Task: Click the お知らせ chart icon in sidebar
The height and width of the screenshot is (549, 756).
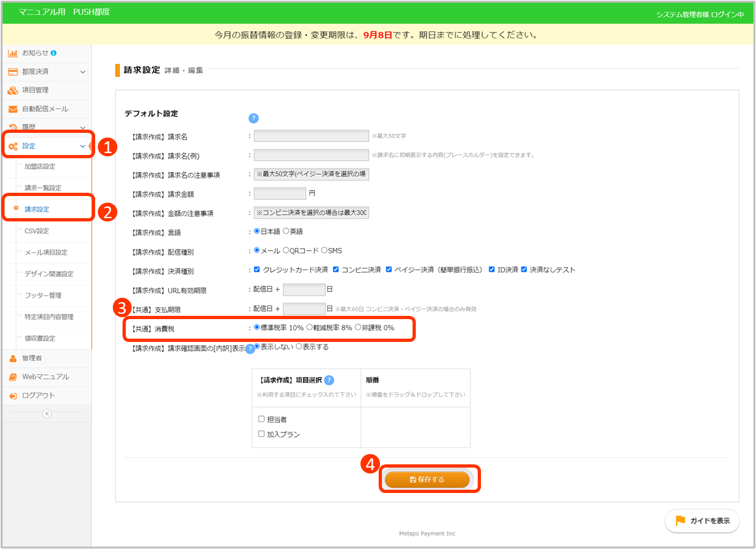Action: pos(12,53)
